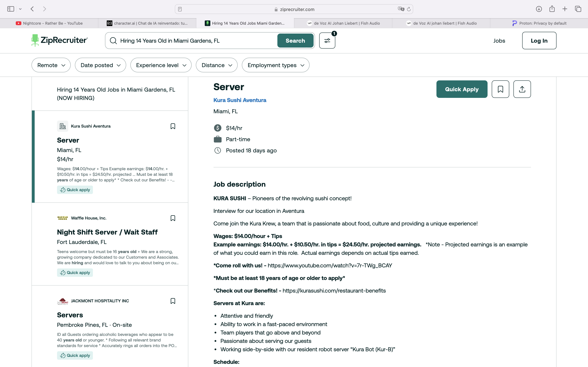The height and width of the screenshot is (367, 588).
Task: Open Safari new tab plus icon
Action: (565, 9)
